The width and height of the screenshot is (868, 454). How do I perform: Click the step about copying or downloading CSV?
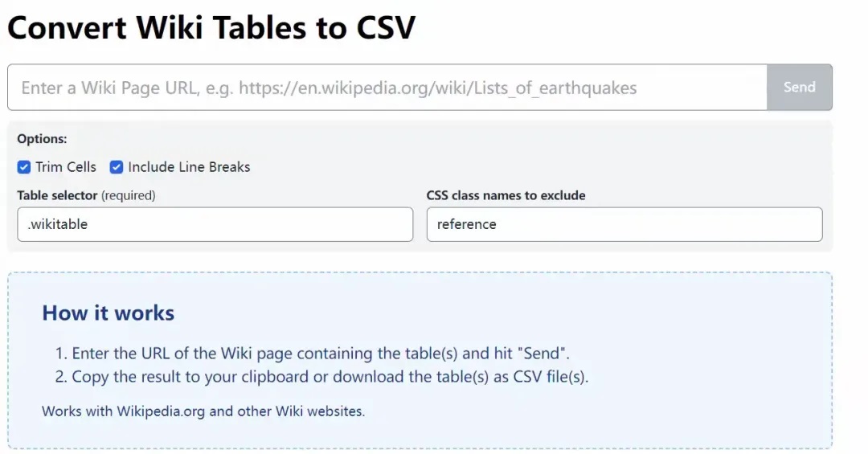click(x=330, y=377)
